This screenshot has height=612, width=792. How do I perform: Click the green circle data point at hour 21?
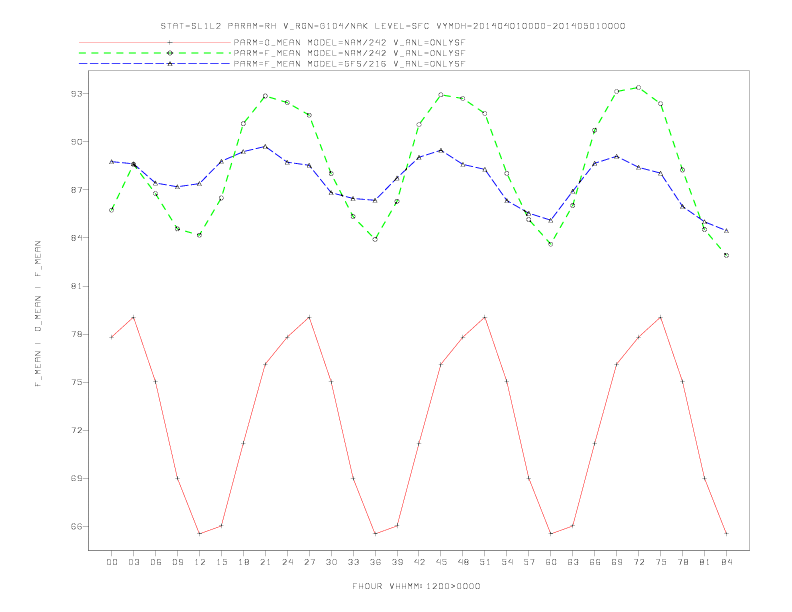pos(265,96)
